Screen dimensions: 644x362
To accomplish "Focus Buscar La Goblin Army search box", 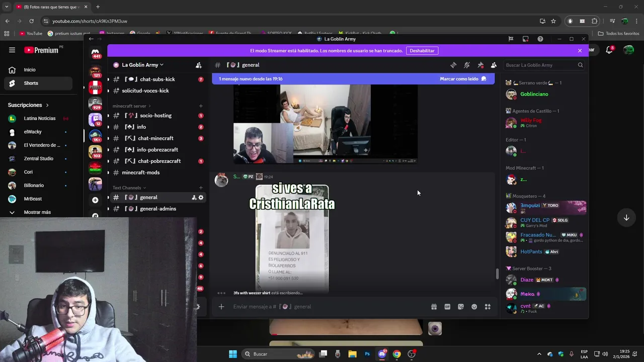I will [x=544, y=65].
